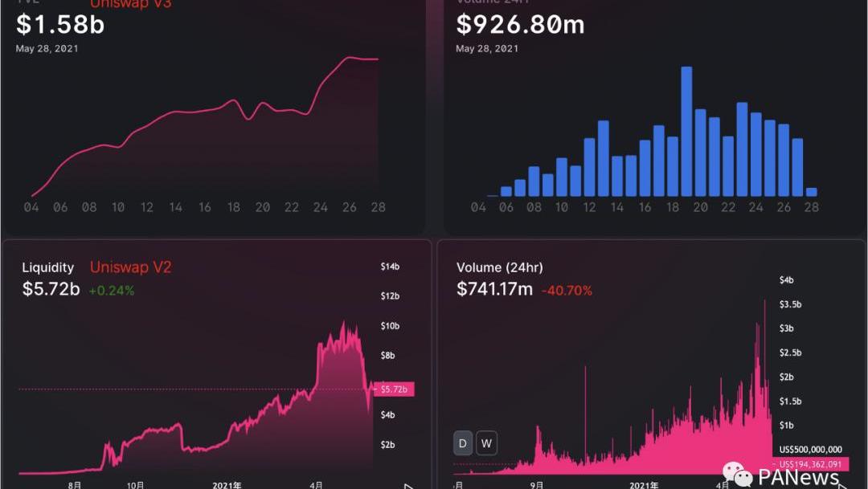Image resolution: width=868 pixels, height=489 pixels.
Task: Switch Volume (24hr) chart to weekly W view
Action: (486, 443)
